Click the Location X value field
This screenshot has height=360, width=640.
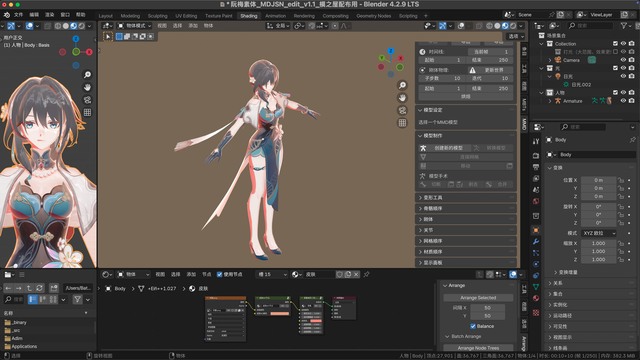click(598, 180)
